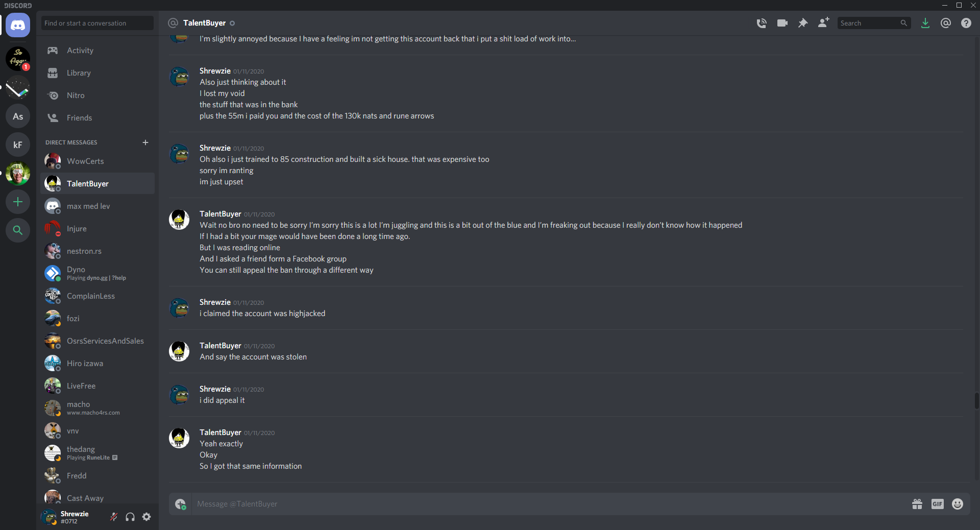Start a video call
980x530 pixels.
[x=782, y=23]
